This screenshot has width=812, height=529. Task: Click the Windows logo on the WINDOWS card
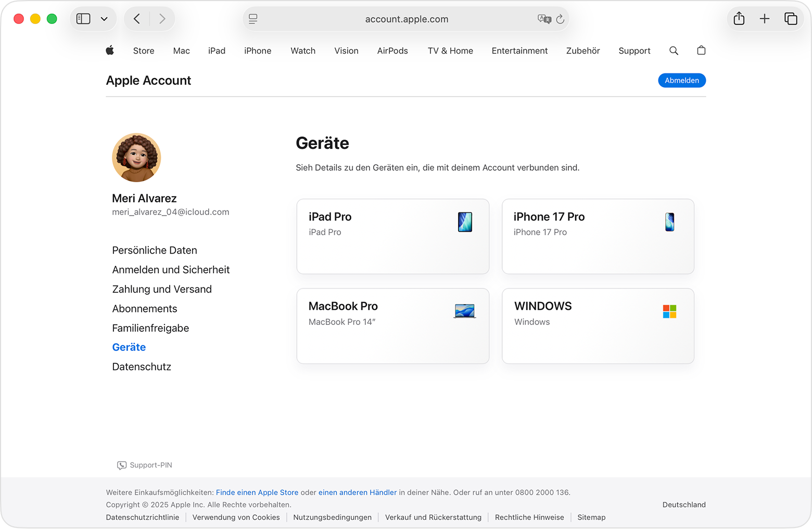(x=669, y=311)
